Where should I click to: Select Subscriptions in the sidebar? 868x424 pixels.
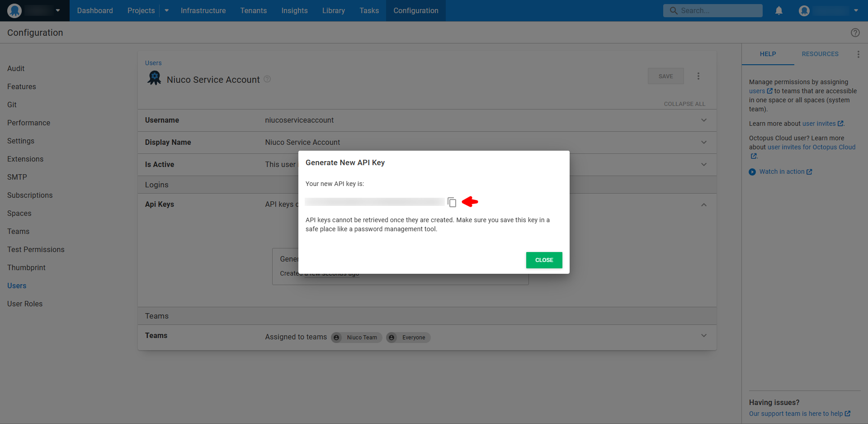point(30,195)
